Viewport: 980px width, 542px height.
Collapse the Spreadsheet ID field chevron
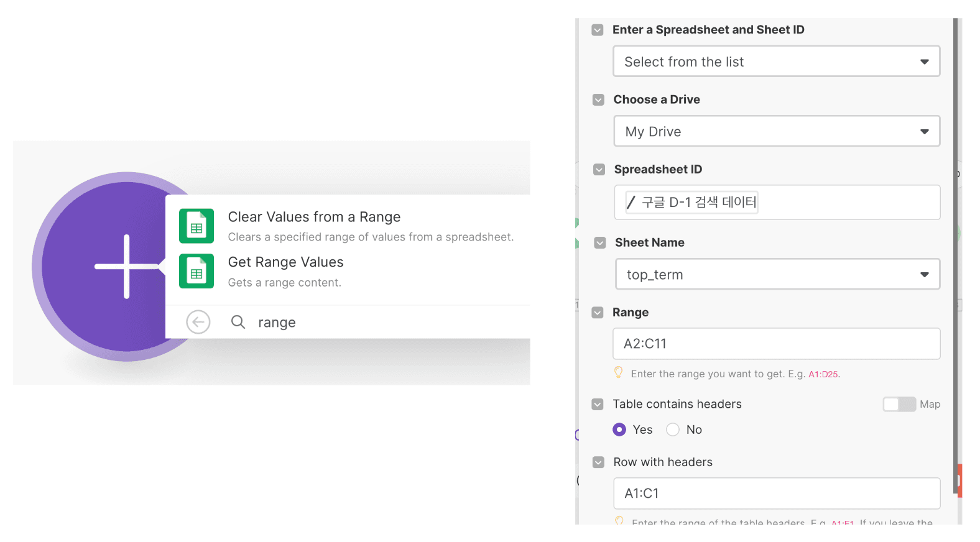599,170
